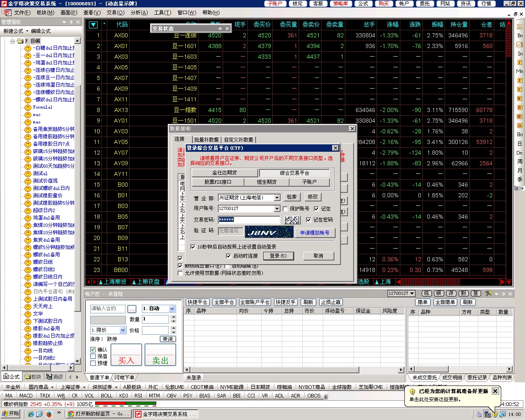Viewport: 525px width, 420px height.
Task: Open the 分析(A) menu
Action: 139,13
